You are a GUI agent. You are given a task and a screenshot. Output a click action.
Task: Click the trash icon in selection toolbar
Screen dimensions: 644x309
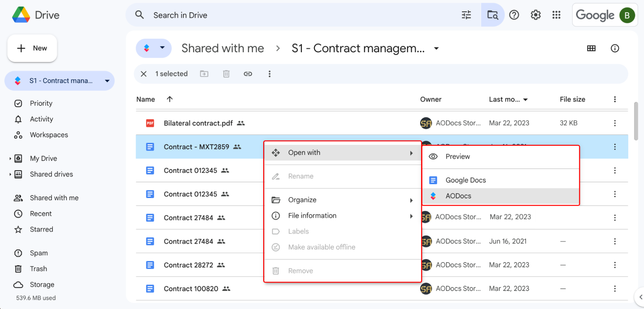[x=226, y=74]
